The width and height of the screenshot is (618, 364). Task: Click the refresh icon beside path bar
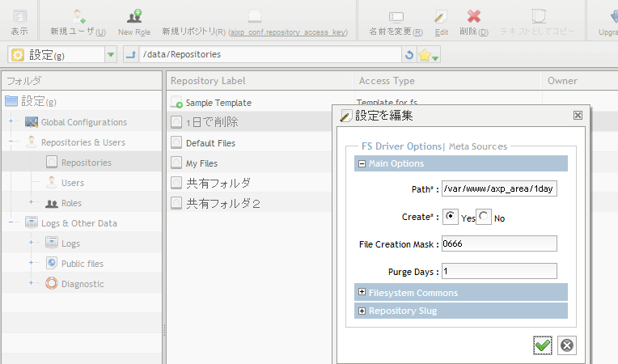(x=409, y=55)
